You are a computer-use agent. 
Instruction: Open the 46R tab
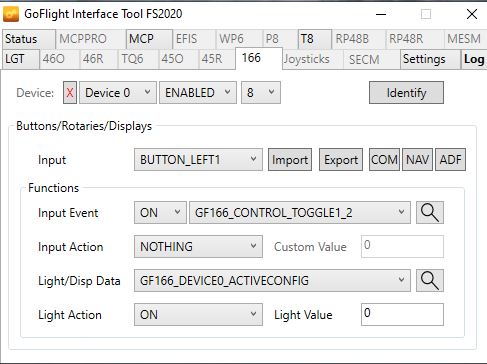tap(99, 59)
